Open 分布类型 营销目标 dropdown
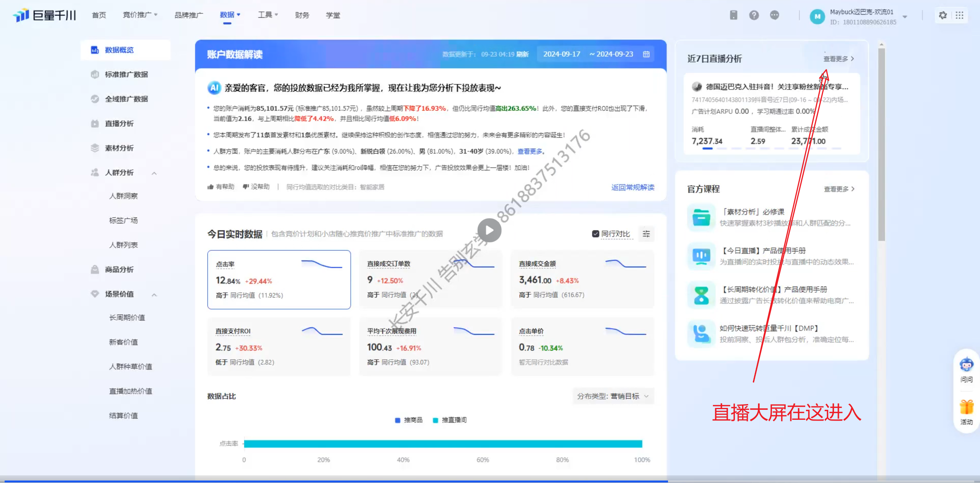This screenshot has width=980, height=483. [613, 396]
